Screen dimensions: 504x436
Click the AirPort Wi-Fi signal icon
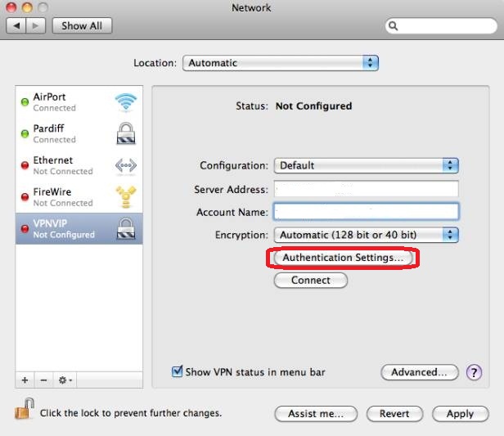click(125, 102)
